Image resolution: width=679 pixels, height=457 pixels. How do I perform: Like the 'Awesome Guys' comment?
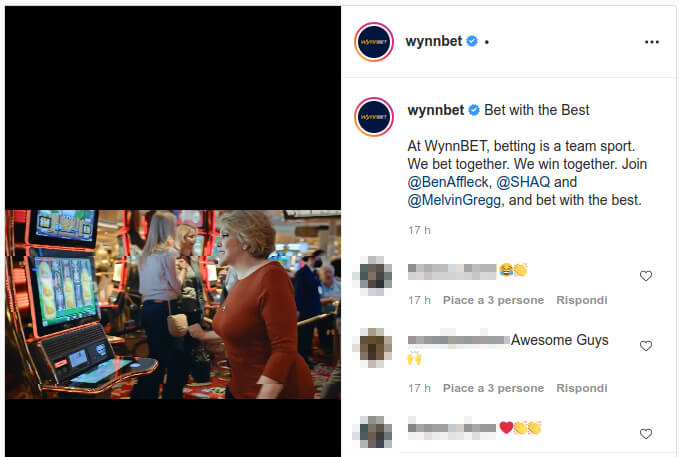click(x=646, y=346)
